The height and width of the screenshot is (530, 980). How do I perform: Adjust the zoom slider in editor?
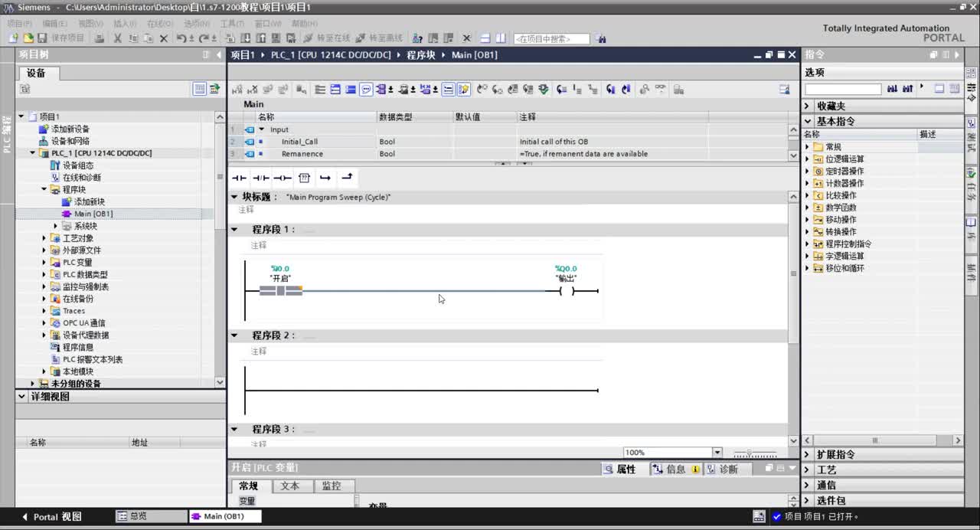tap(749, 453)
